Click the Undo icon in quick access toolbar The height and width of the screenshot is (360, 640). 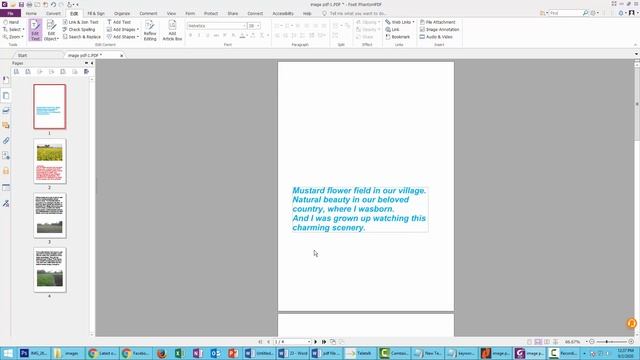pyautogui.click(x=53, y=4)
